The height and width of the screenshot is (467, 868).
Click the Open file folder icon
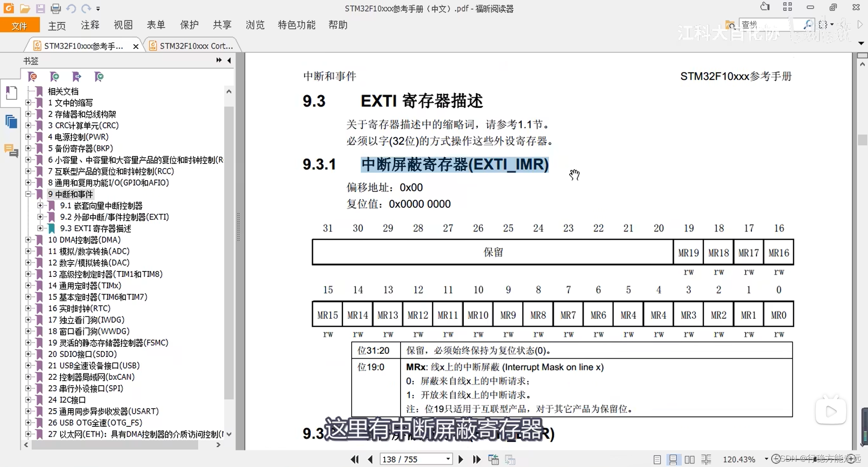click(25, 8)
